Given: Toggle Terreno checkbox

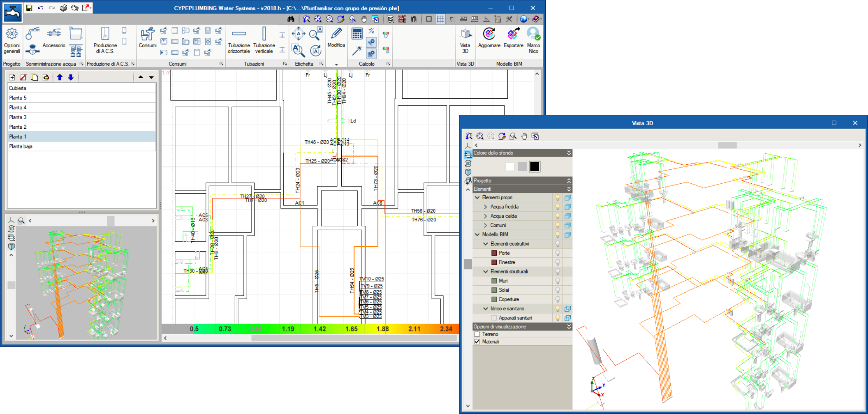Looking at the screenshot, I should (x=477, y=334).
